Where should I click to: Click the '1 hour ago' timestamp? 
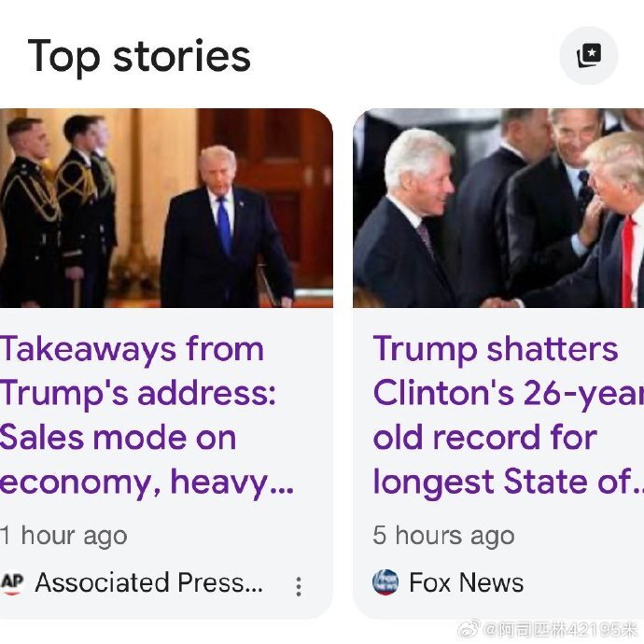63,536
